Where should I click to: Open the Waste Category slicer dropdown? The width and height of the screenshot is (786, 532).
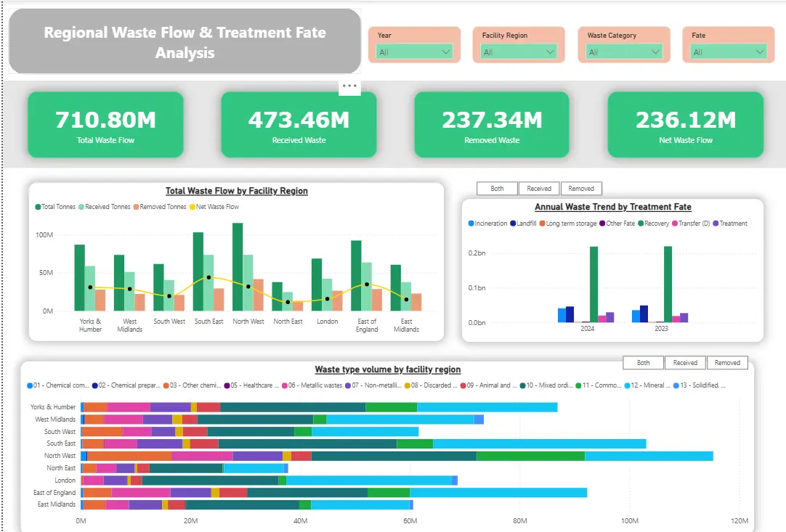(x=623, y=52)
